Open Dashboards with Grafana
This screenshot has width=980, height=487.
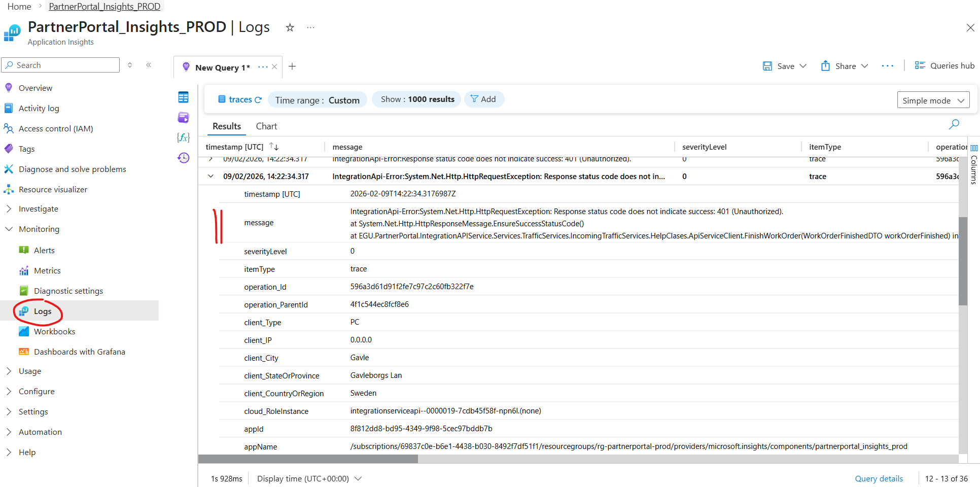click(x=79, y=352)
